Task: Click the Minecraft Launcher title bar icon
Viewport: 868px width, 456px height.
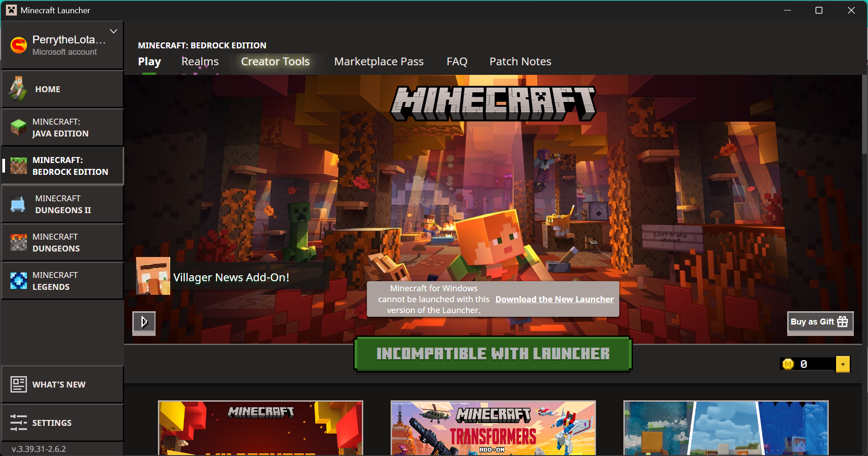Action: (x=11, y=10)
